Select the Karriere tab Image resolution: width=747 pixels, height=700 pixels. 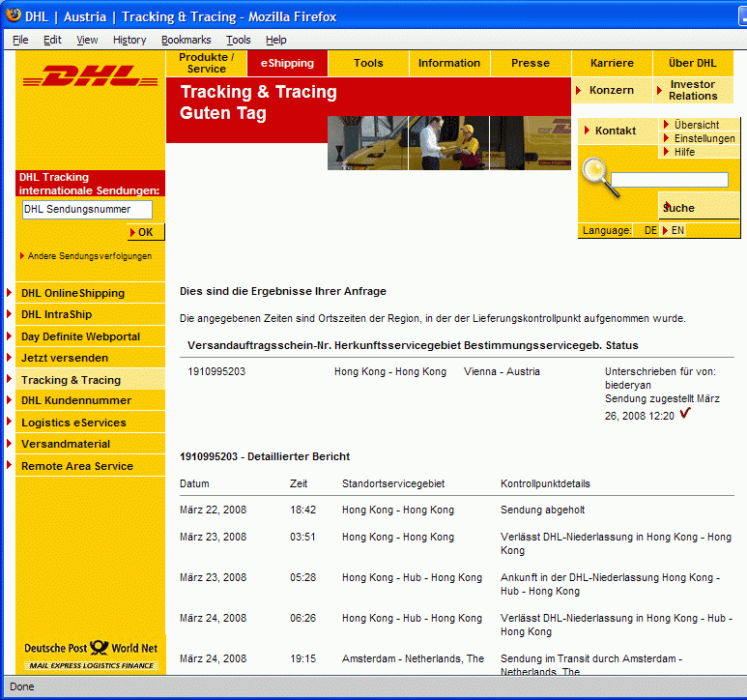[x=612, y=63]
